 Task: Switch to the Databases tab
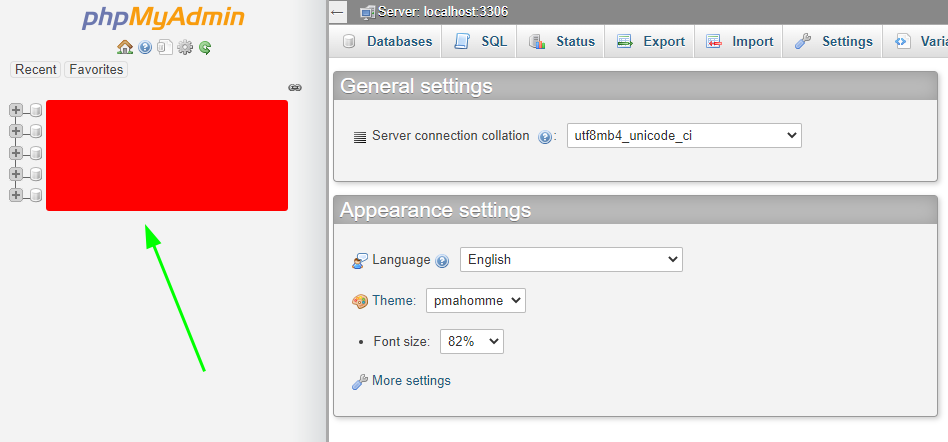pyautogui.click(x=387, y=42)
